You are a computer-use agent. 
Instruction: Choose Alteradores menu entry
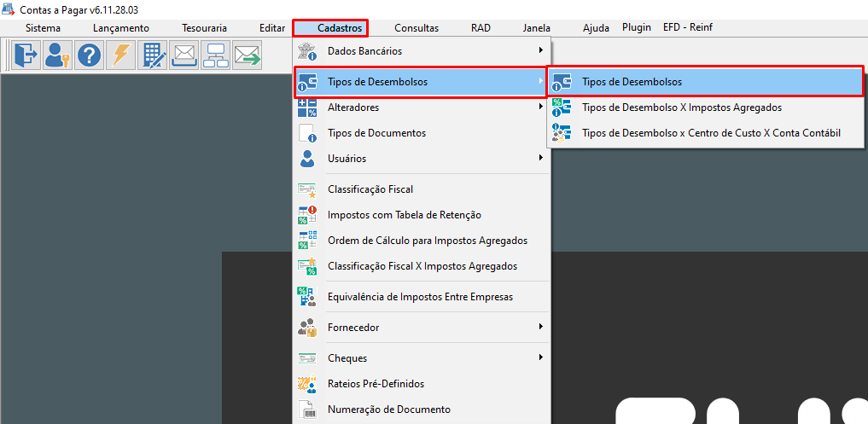[x=422, y=107]
